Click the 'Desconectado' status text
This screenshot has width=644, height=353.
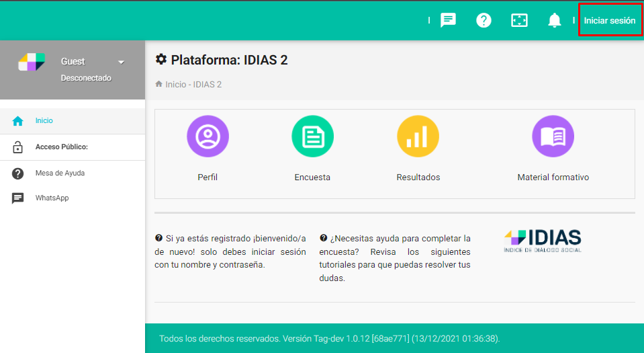(x=86, y=78)
